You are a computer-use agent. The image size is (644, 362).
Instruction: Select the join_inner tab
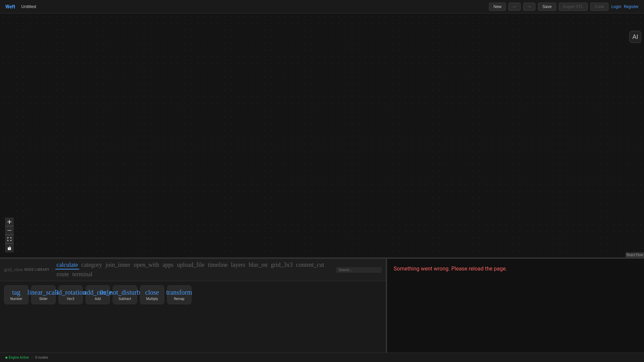[118, 265]
